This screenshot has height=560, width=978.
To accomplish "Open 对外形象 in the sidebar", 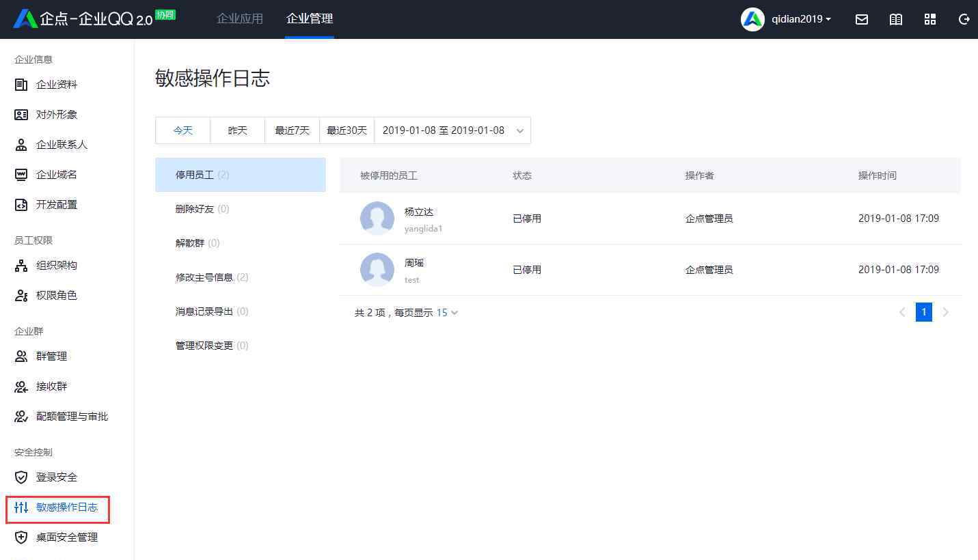I will [57, 115].
